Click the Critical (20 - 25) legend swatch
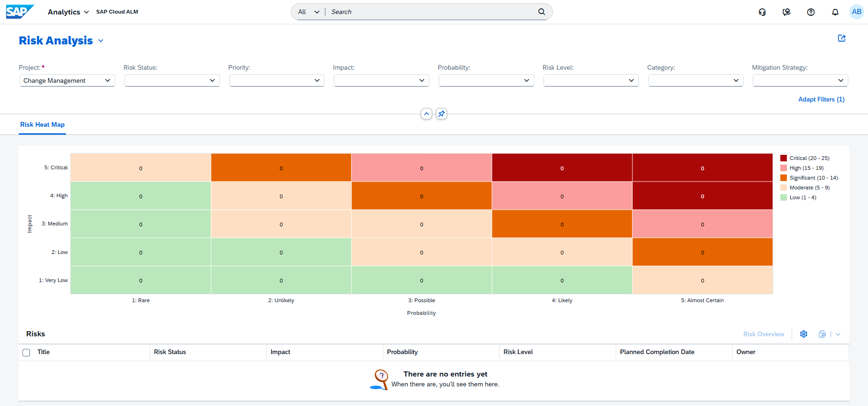Screen dimensions: 868x406 (x=784, y=158)
